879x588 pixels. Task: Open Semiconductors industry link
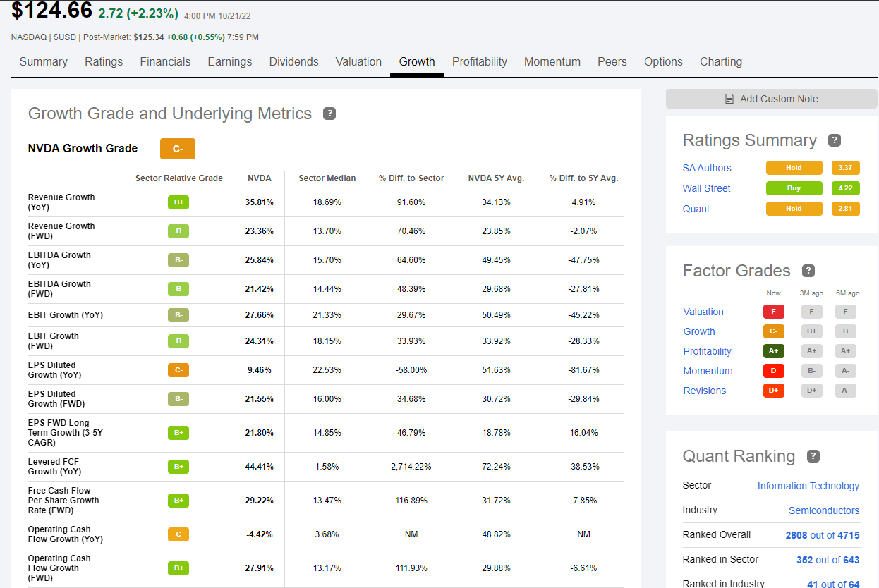point(824,510)
